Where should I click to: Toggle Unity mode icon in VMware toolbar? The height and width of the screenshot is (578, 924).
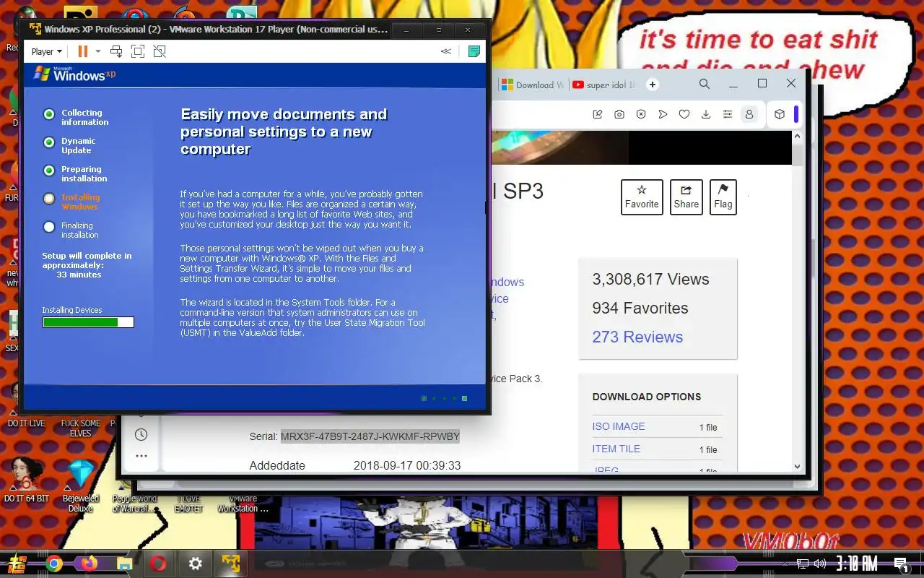coord(160,51)
